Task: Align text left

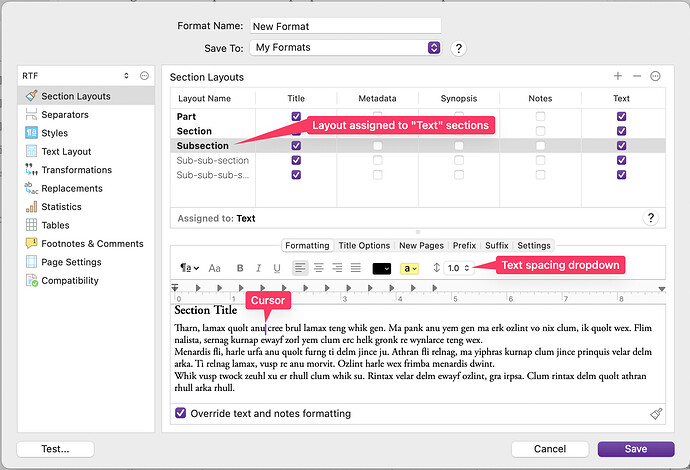Action: (x=300, y=268)
